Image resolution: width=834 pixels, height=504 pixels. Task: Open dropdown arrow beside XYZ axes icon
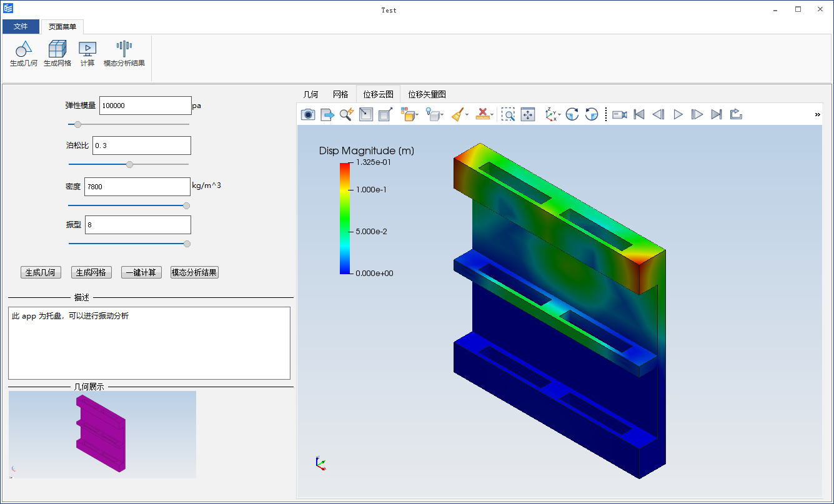click(x=560, y=115)
